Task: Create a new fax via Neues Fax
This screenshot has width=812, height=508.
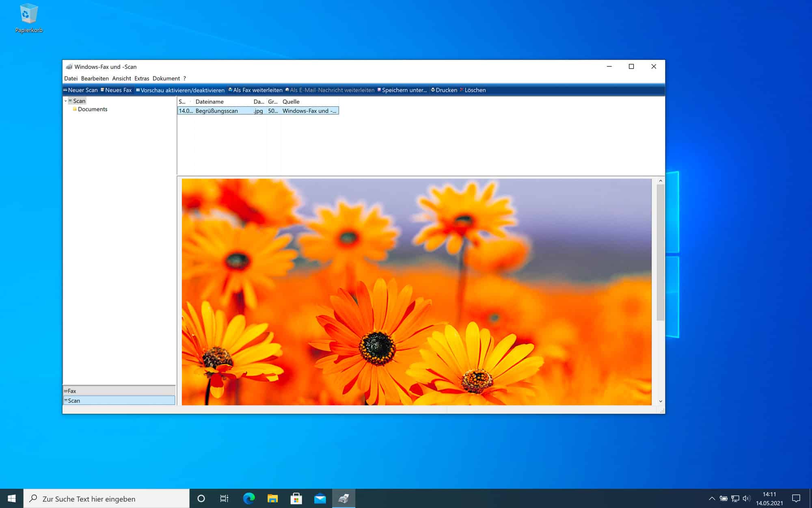Action: coord(117,90)
